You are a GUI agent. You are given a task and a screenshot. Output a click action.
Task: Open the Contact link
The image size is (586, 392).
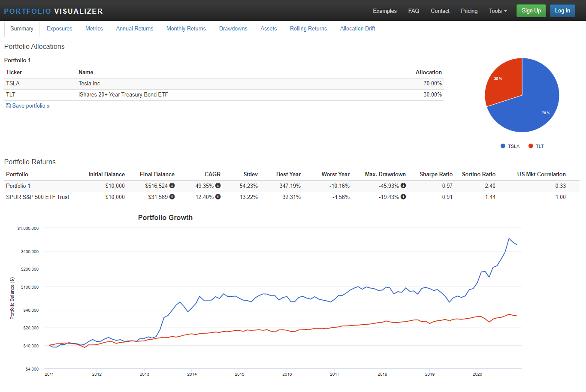(440, 11)
